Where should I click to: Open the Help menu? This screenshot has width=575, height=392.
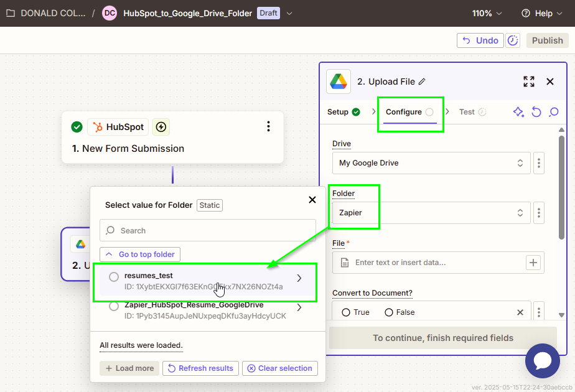coord(542,13)
